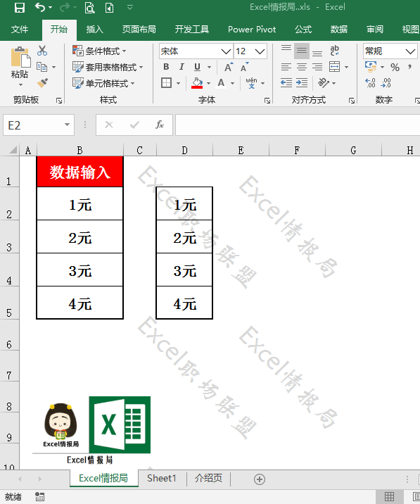The height and width of the screenshot is (504, 420).
Task: Apply red fill color to the cell
Action: 197,83
